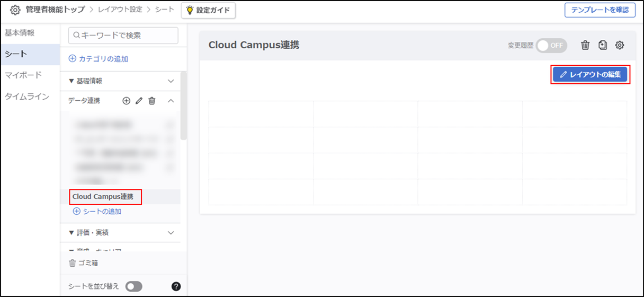Delete the データ連携 category with trash icon

pyautogui.click(x=152, y=101)
